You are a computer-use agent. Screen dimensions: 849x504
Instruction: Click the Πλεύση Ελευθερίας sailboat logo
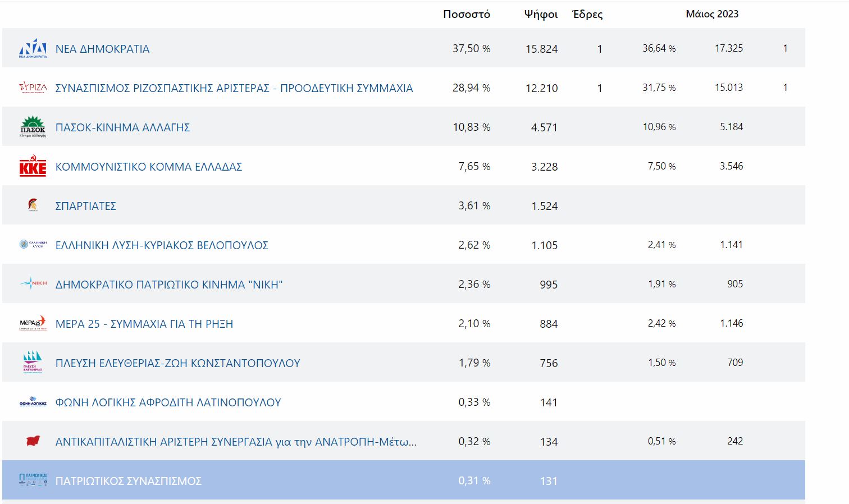pos(33,363)
